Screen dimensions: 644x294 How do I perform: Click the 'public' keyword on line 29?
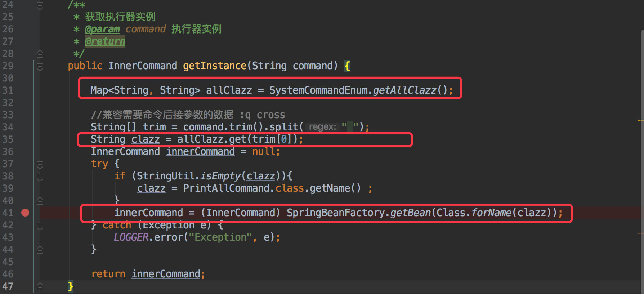[x=85, y=66]
